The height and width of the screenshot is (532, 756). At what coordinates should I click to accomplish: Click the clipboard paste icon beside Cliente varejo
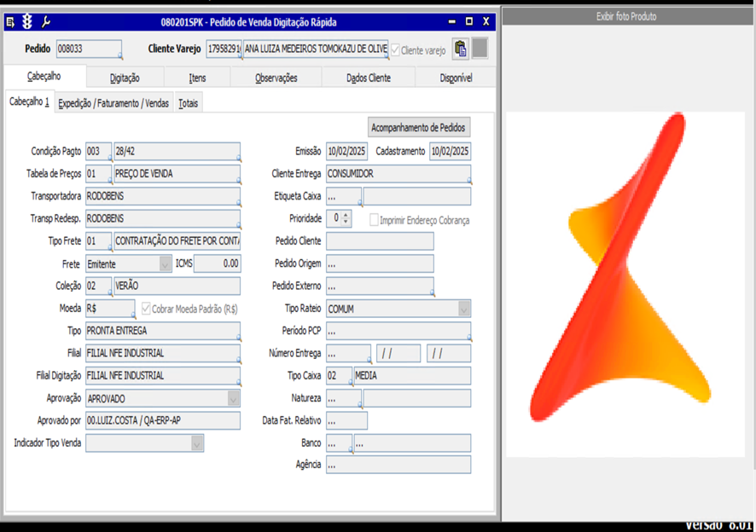pyautogui.click(x=460, y=49)
